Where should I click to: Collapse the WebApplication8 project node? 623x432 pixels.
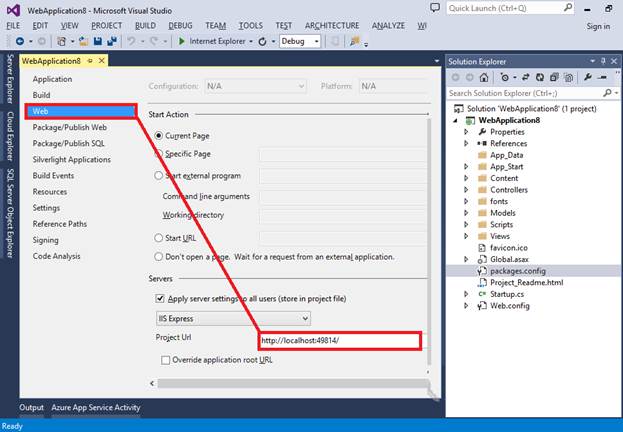click(x=456, y=120)
